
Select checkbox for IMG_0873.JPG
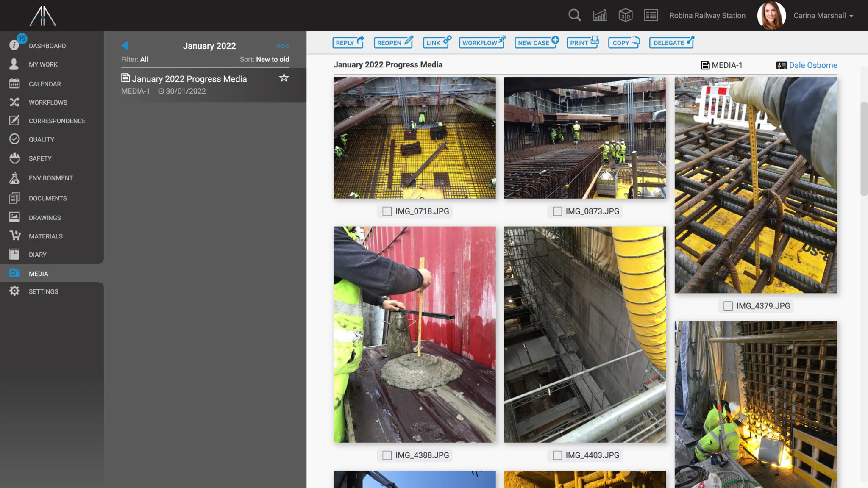(x=557, y=211)
